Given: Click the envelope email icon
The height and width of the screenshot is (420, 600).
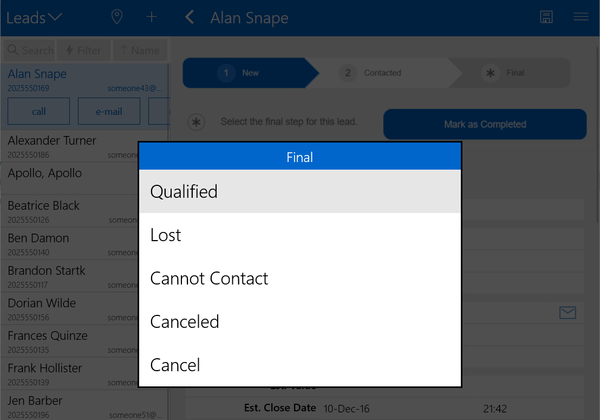Looking at the screenshot, I should [x=567, y=313].
